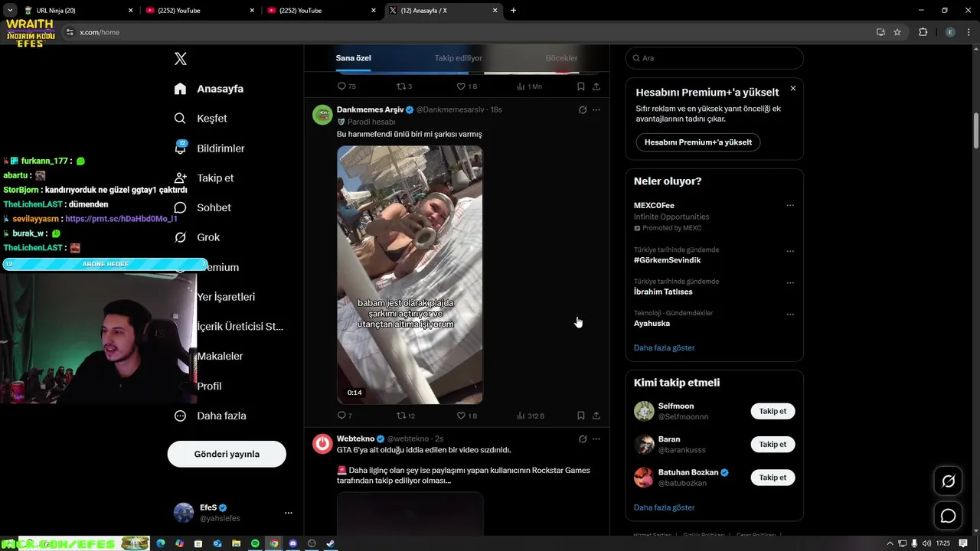Like the post with 75 replies
Screen dimensions: 980x551
466,86
